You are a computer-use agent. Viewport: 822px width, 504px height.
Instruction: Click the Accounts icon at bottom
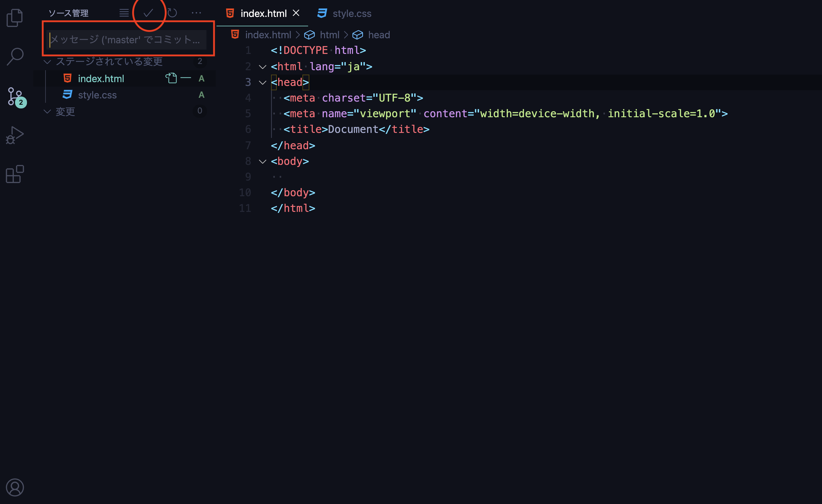[x=15, y=487]
